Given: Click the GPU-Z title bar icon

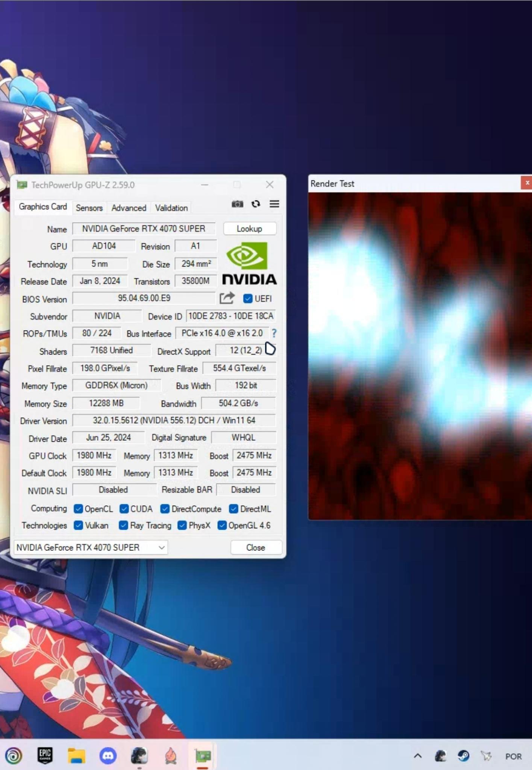Looking at the screenshot, I should (22, 185).
